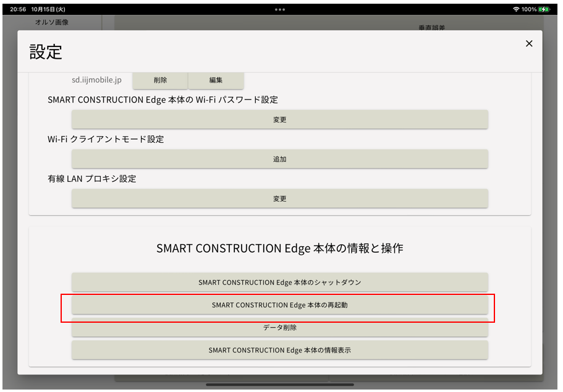563x392 pixels.
Task: Tap the three-dot multitasking icon at top
Action: (x=280, y=10)
